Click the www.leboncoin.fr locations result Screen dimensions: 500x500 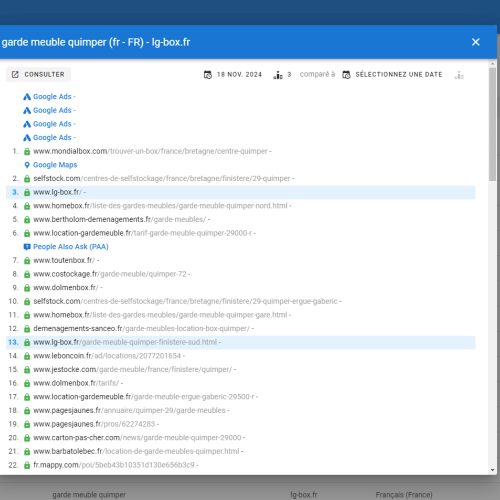click(107, 356)
